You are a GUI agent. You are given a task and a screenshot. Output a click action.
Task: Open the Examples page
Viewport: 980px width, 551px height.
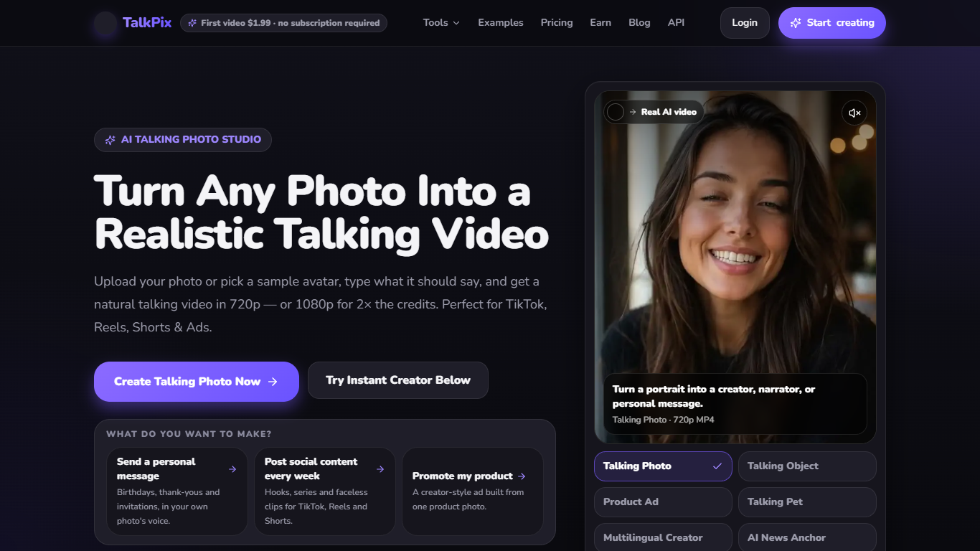click(x=501, y=23)
